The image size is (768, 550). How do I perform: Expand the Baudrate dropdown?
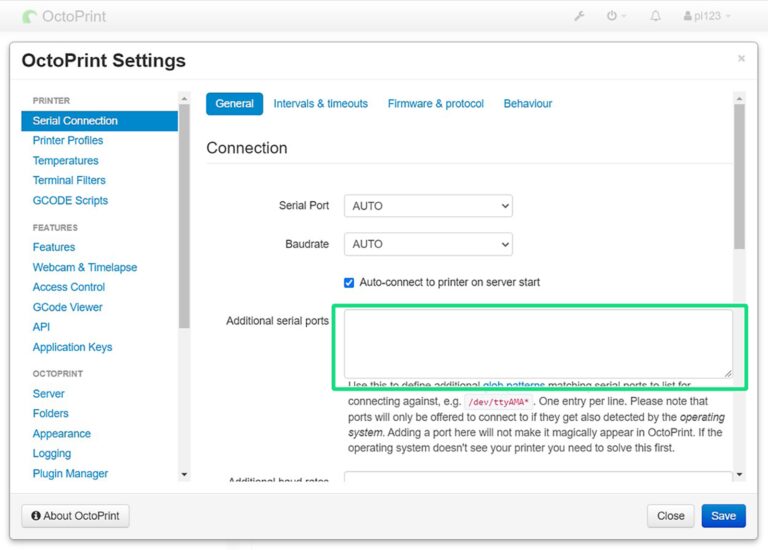(x=428, y=244)
